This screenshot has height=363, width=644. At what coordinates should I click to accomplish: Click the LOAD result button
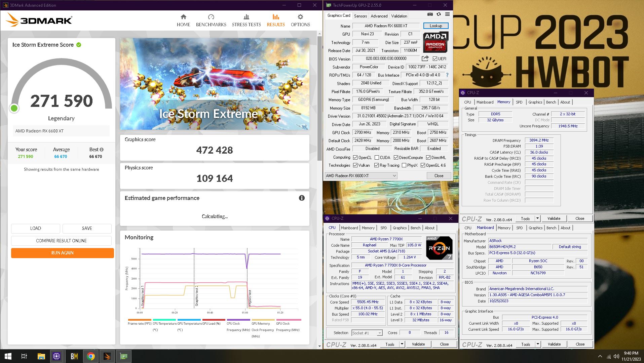[x=36, y=228]
